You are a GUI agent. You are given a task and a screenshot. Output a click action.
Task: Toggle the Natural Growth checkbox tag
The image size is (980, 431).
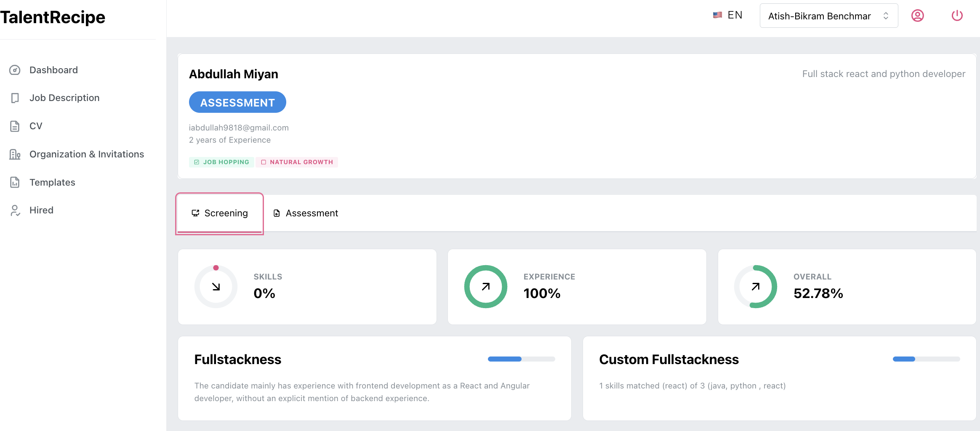tap(297, 162)
